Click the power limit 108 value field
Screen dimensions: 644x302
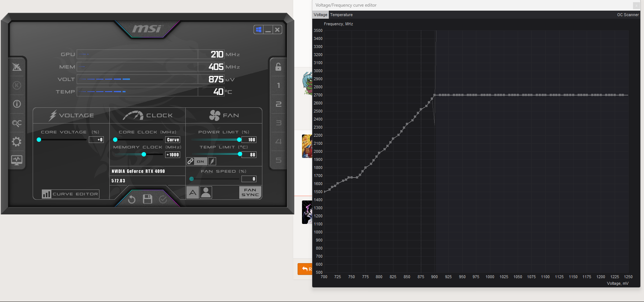coord(249,140)
